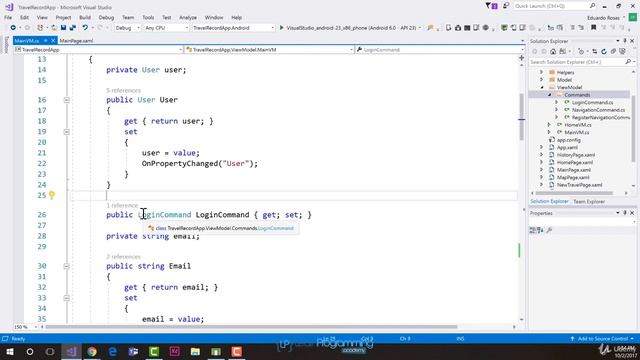This screenshot has height=360, width=640.
Task: Click the editor horizontal scrollbar thumb
Action: [251, 327]
